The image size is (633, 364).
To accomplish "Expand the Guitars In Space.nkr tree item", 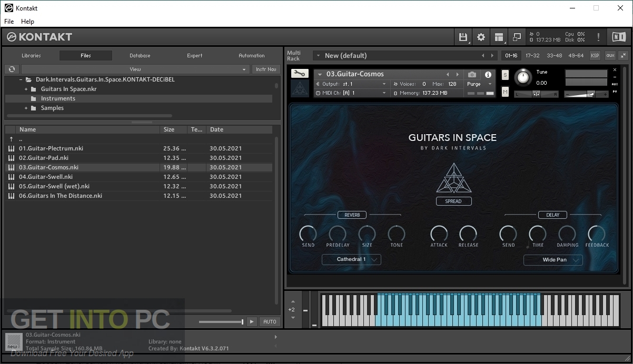I will tap(26, 89).
